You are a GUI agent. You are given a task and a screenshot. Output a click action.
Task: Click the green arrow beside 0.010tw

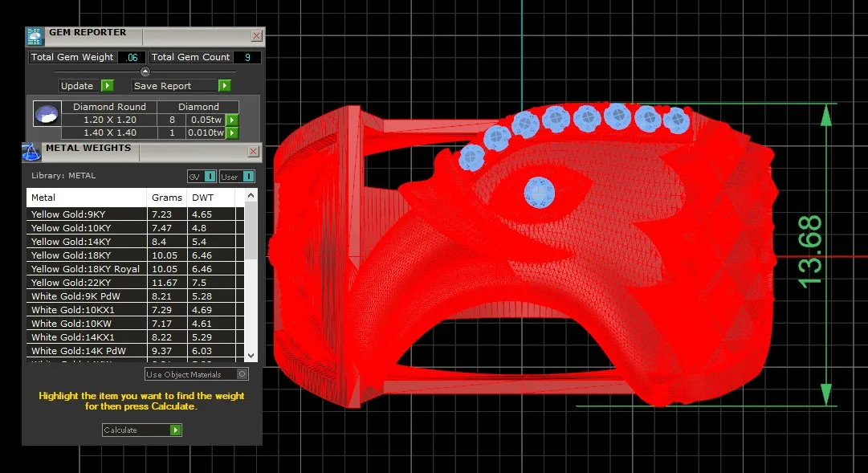click(232, 133)
